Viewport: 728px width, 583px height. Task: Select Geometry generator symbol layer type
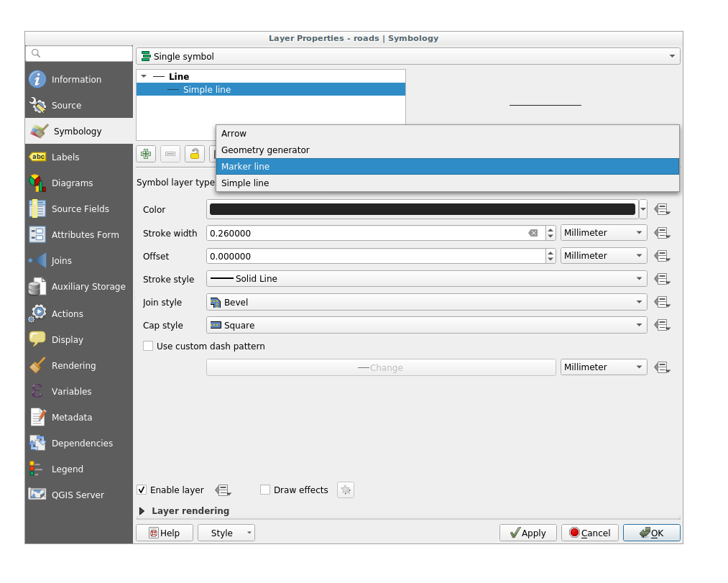447,150
